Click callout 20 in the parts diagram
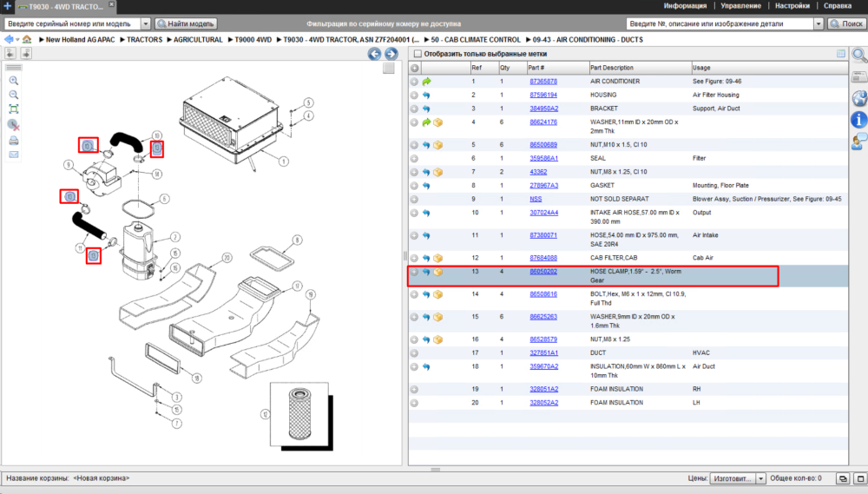Image resolution: width=868 pixels, height=494 pixels. point(227,258)
